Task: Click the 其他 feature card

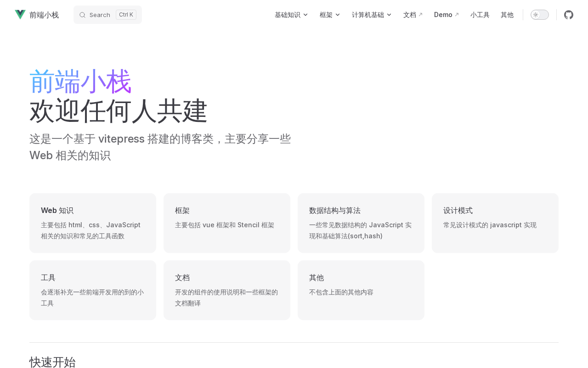Action: (x=361, y=290)
